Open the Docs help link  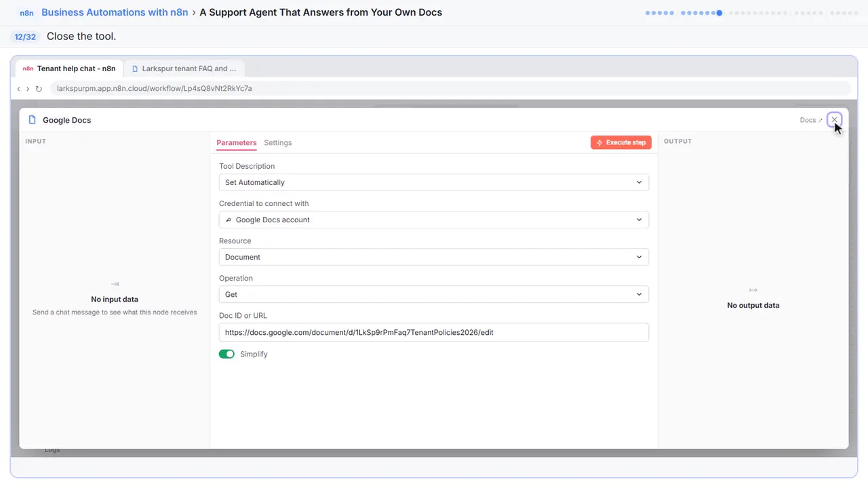pos(811,120)
